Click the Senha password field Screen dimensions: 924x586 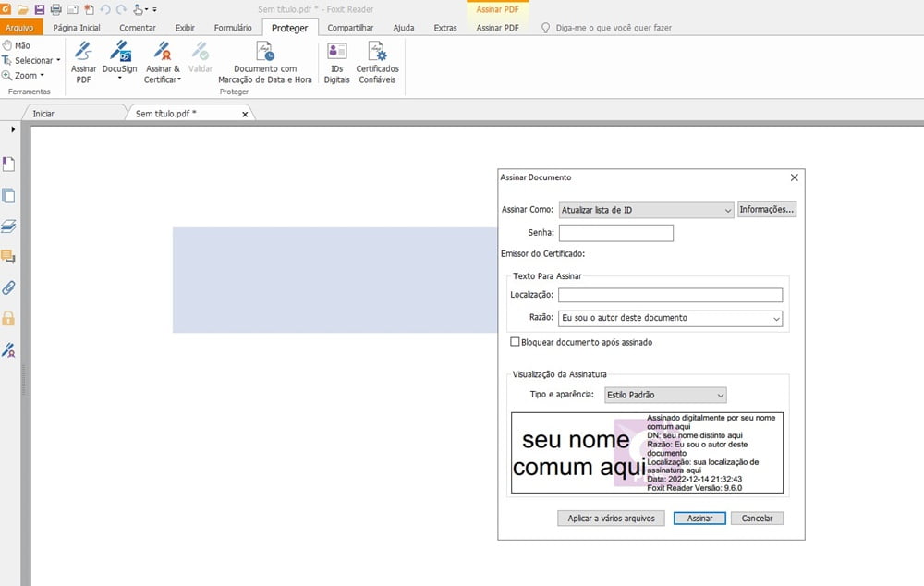point(615,233)
